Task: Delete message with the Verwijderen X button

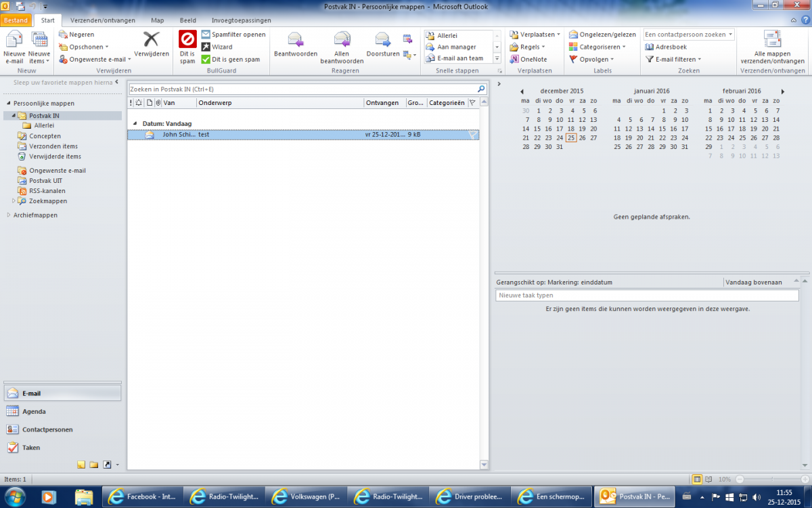Action: point(152,45)
